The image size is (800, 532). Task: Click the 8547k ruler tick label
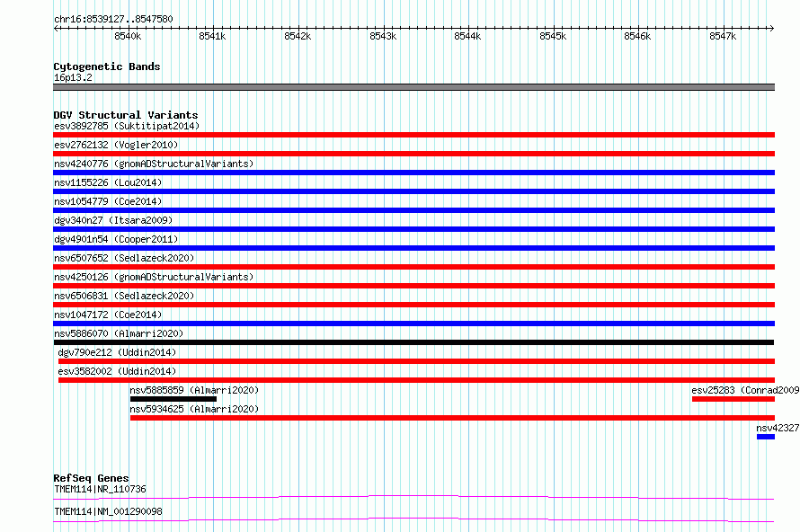[x=723, y=36]
